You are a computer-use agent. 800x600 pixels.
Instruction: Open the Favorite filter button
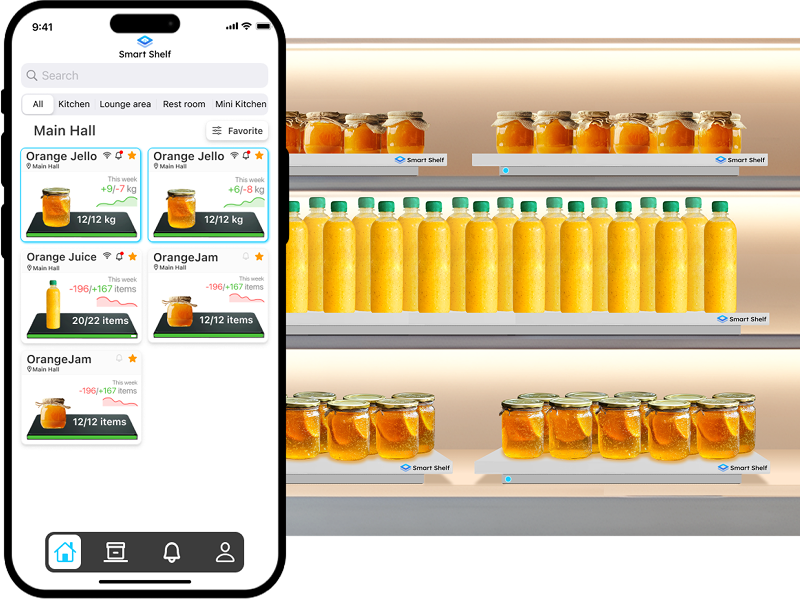[237, 131]
